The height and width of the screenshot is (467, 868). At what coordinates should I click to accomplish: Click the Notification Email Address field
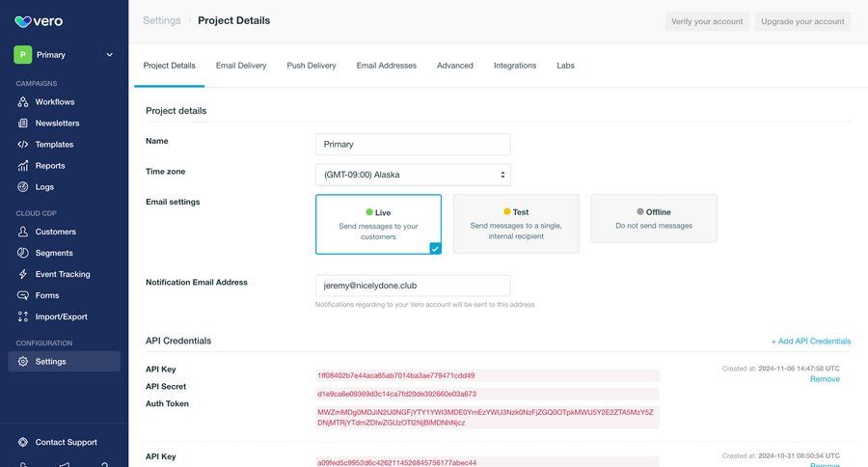point(413,286)
